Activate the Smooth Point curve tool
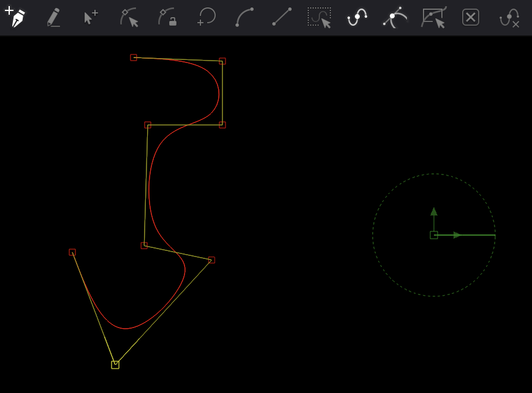Viewport: 532px width, 393px height. [357, 17]
